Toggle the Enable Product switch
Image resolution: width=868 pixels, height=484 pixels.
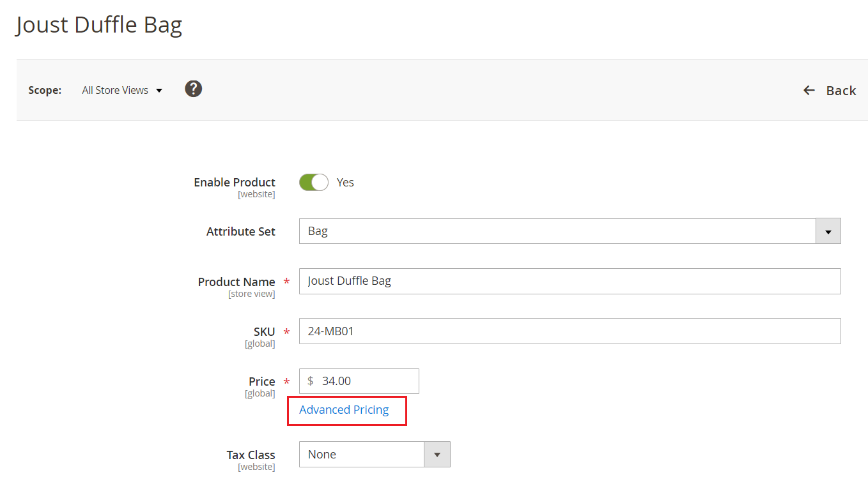click(x=314, y=183)
